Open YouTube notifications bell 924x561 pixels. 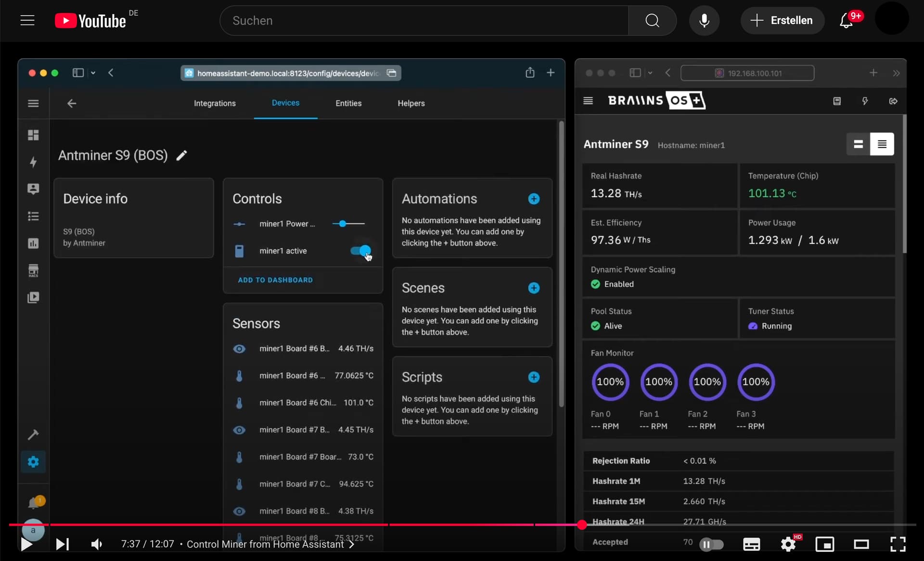tap(847, 21)
